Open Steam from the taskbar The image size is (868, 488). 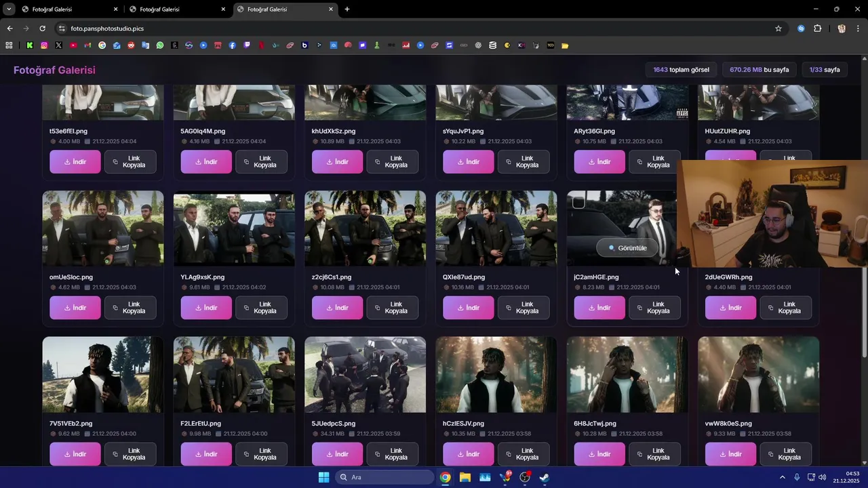pos(545,477)
